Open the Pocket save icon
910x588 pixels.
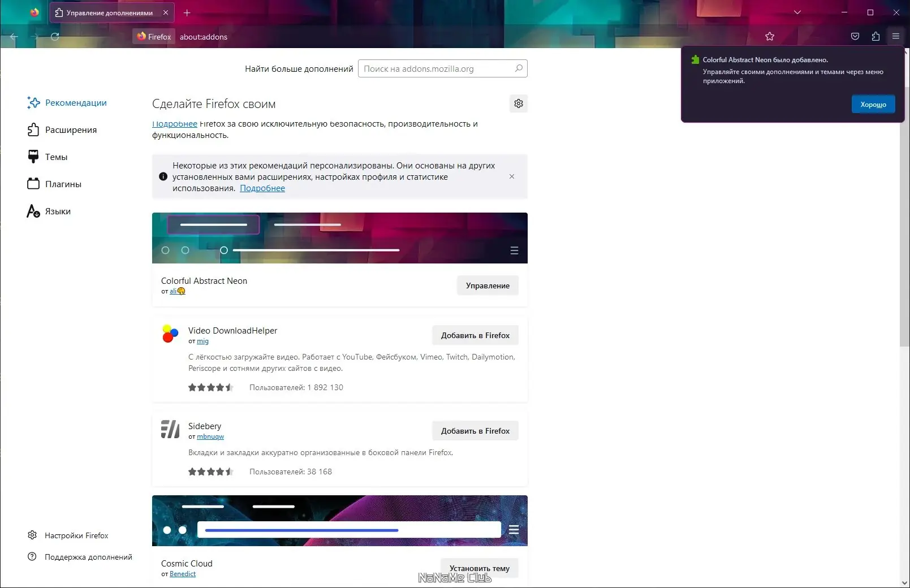[x=855, y=37]
